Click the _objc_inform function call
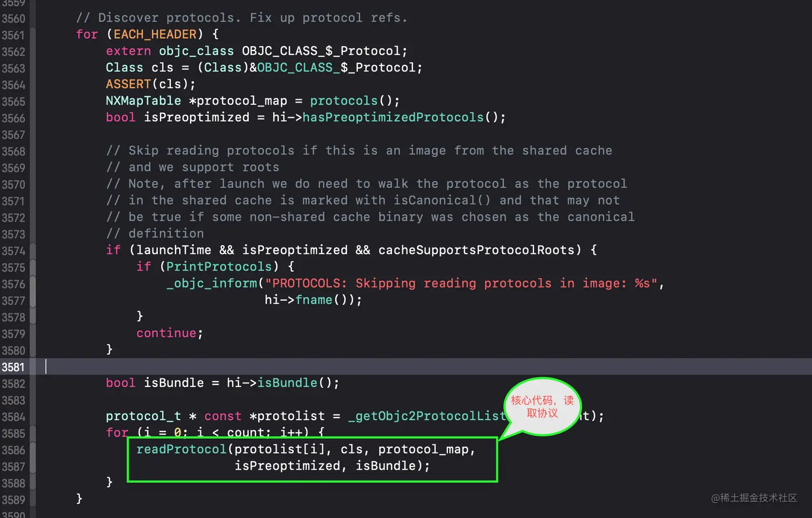The image size is (812, 518). point(212,283)
